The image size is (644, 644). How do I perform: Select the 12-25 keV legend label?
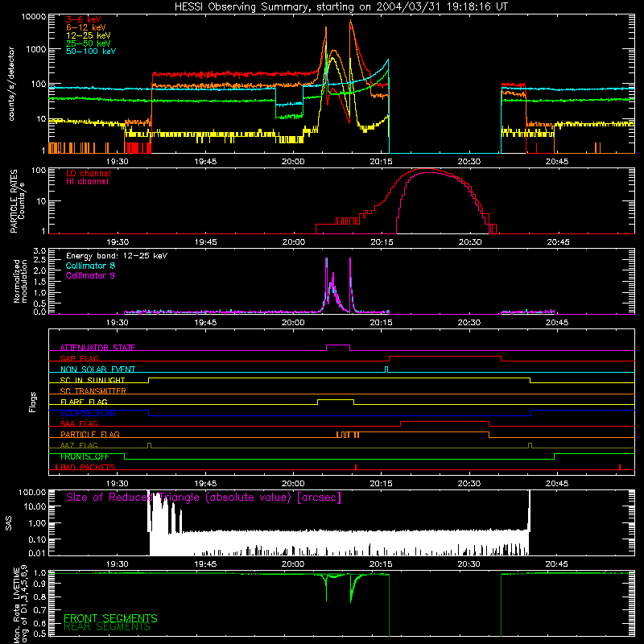click(x=89, y=35)
